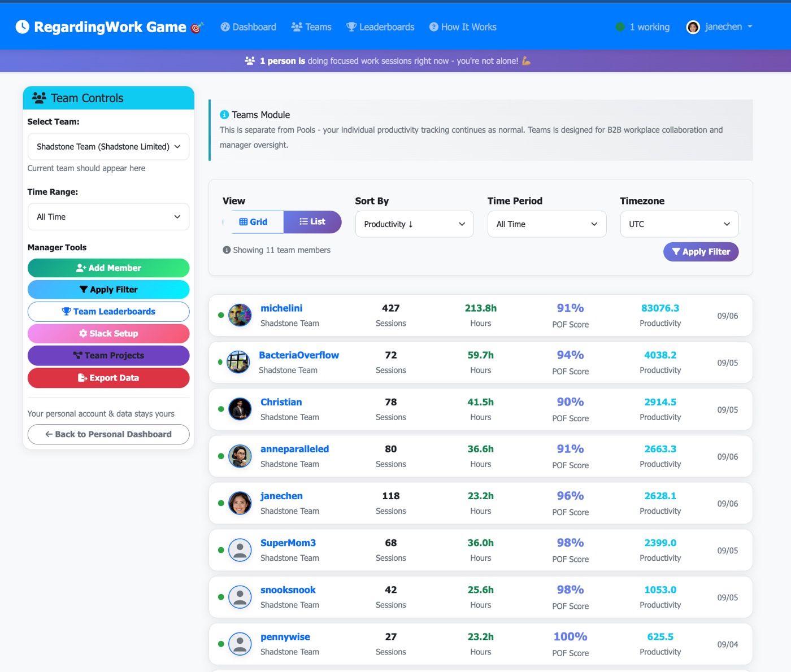The width and height of the screenshot is (791, 672).
Task: Click janechen's avatar in the top navbar
Action: (693, 27)
